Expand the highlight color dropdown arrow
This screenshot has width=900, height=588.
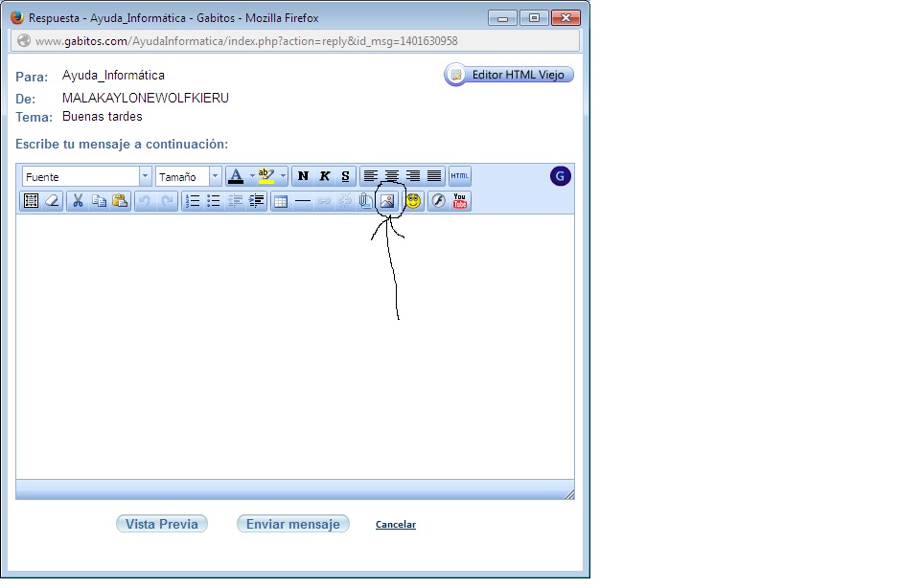pos(283,176)
